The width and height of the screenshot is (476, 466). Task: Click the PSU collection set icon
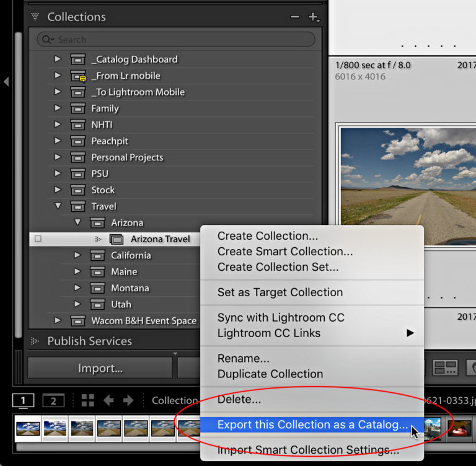pos(78,174)
